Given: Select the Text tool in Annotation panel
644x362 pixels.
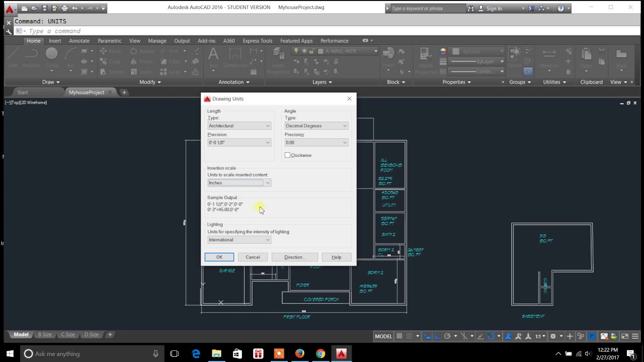Looking at the screenshot, I should [213, 57].
